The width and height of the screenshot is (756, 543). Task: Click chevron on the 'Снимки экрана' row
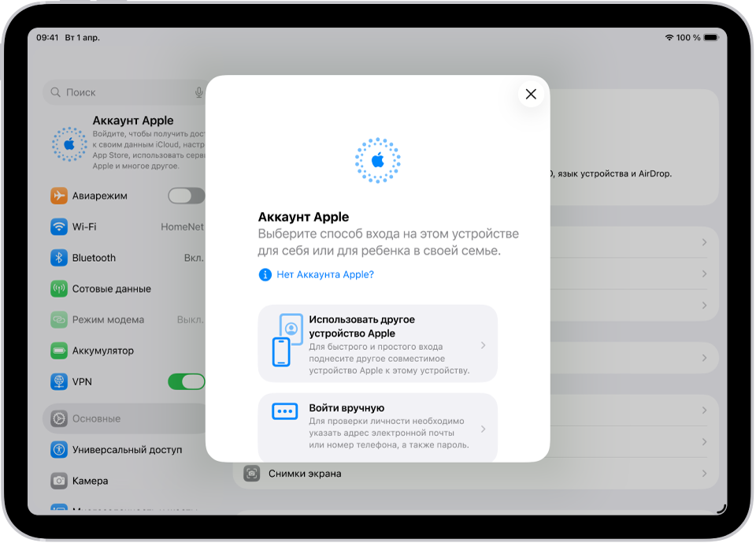click(x=704, y=474)
